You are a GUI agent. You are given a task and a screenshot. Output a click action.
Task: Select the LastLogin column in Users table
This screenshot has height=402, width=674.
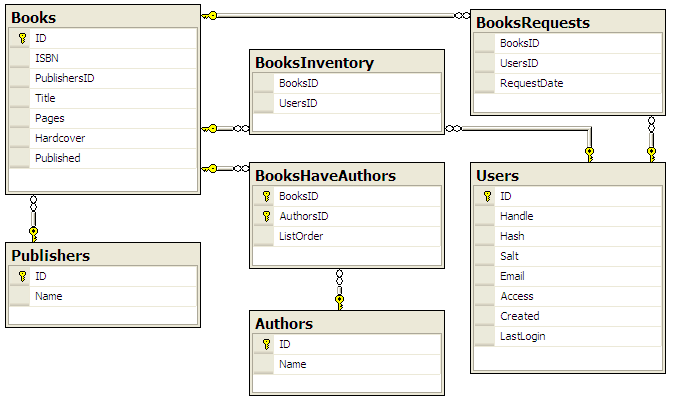click(522, 336)
